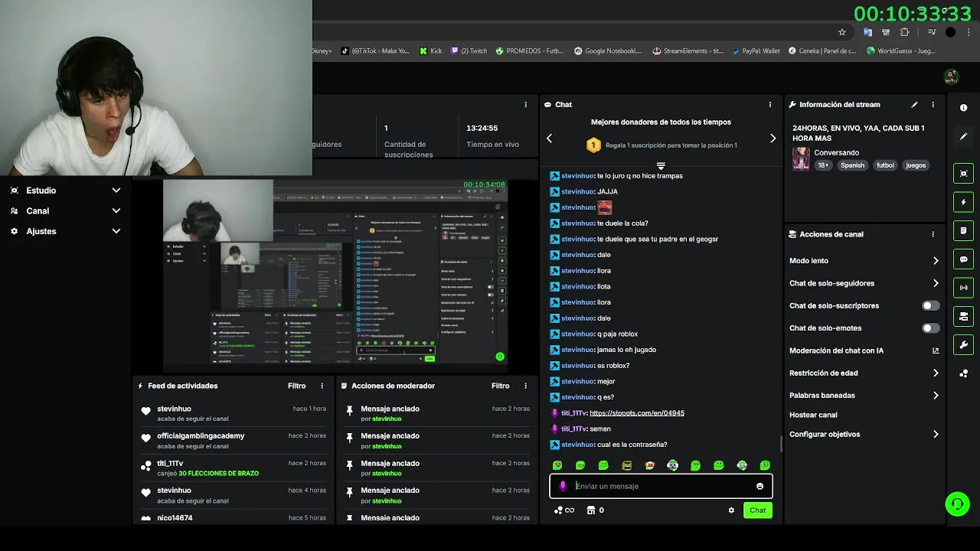980x551 pixels.
Task: Click the profile avatar at top right
Action: click(x=951, y=77)
